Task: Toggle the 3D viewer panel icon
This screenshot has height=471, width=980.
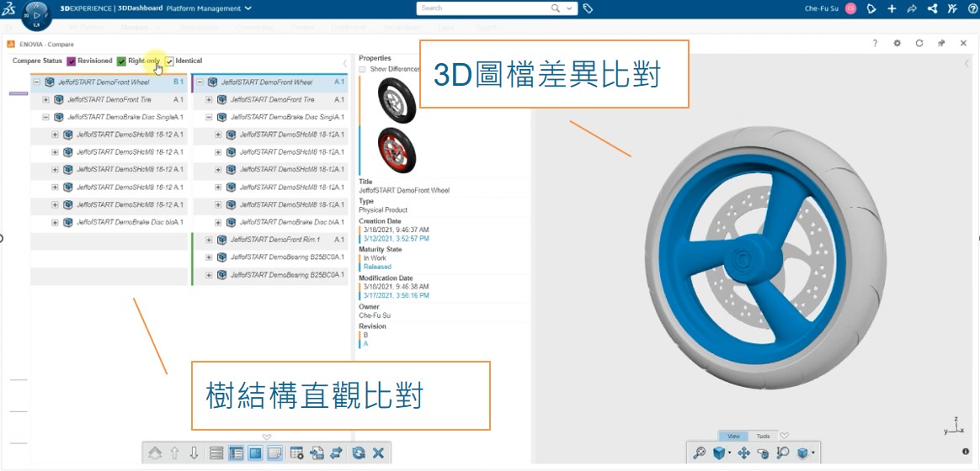Action: 255,453
